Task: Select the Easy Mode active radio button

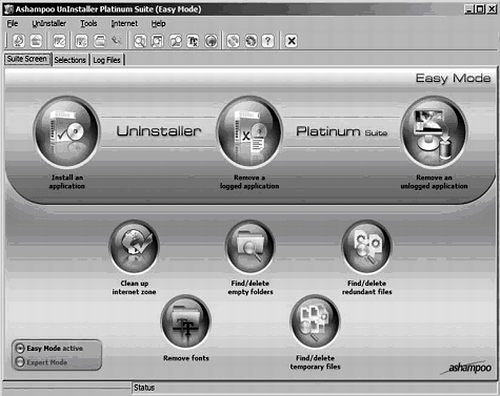Action: pyautogui.click(x=20, y=348)
